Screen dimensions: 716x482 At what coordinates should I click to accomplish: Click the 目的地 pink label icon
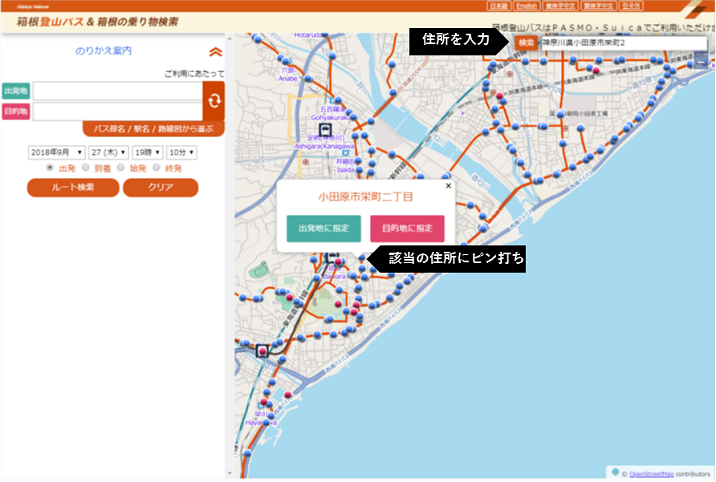(16, 111)
